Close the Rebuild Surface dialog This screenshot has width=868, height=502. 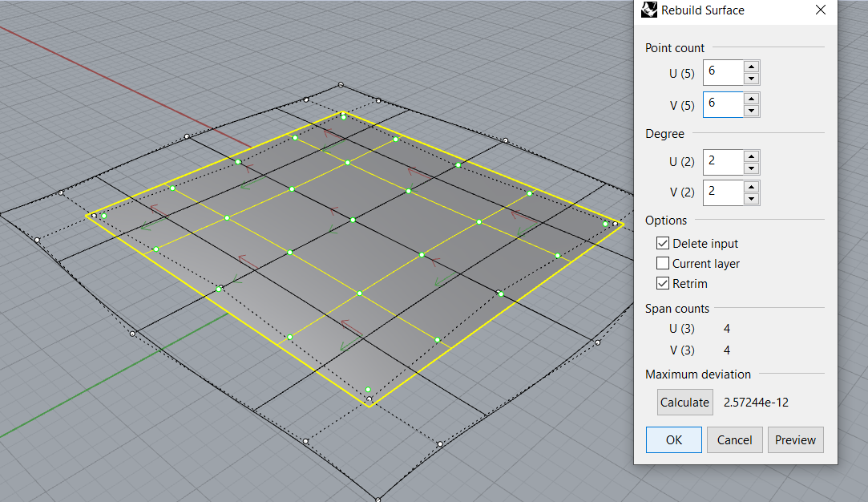pos(821,10)
